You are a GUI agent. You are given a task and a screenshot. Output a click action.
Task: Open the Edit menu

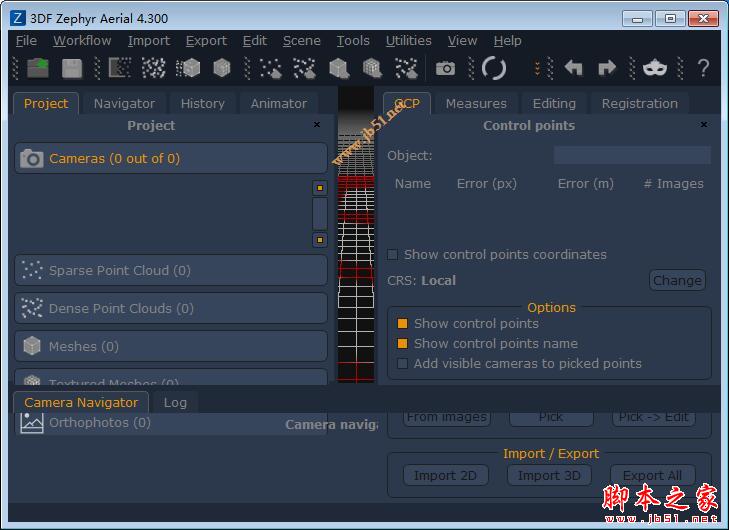[255, 41]
